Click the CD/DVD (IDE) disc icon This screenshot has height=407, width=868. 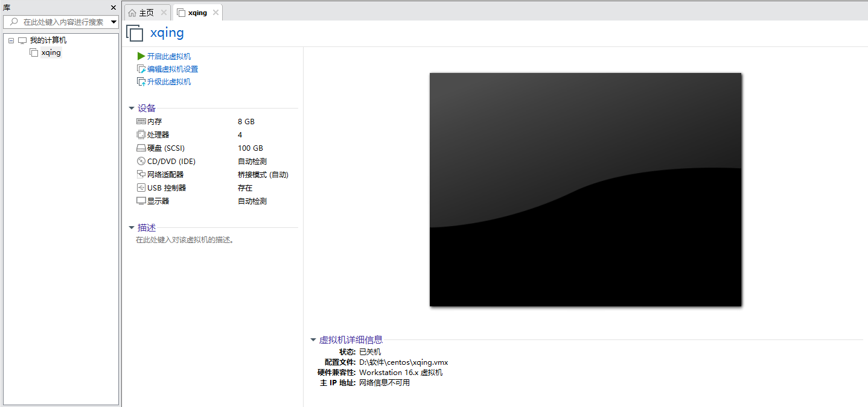(x=141, y=161)
